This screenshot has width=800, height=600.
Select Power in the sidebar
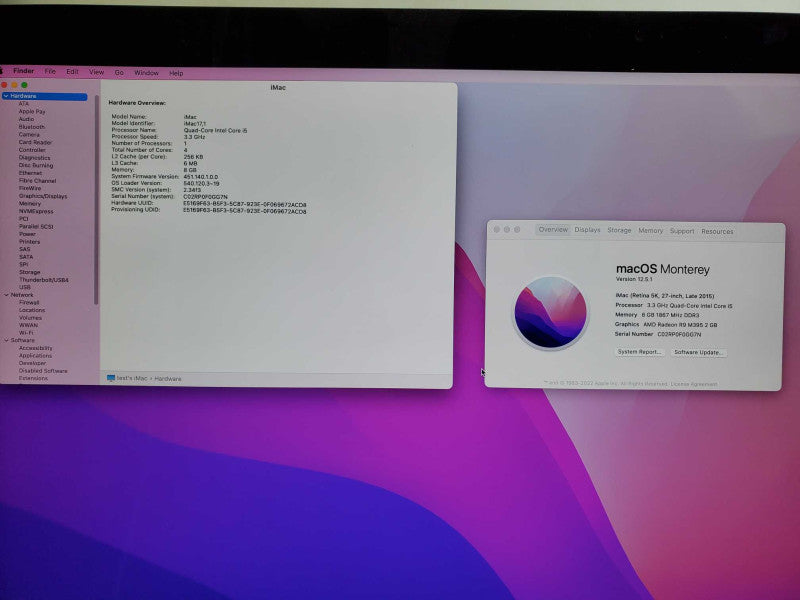pyautogui.click(x=28, y=234)
